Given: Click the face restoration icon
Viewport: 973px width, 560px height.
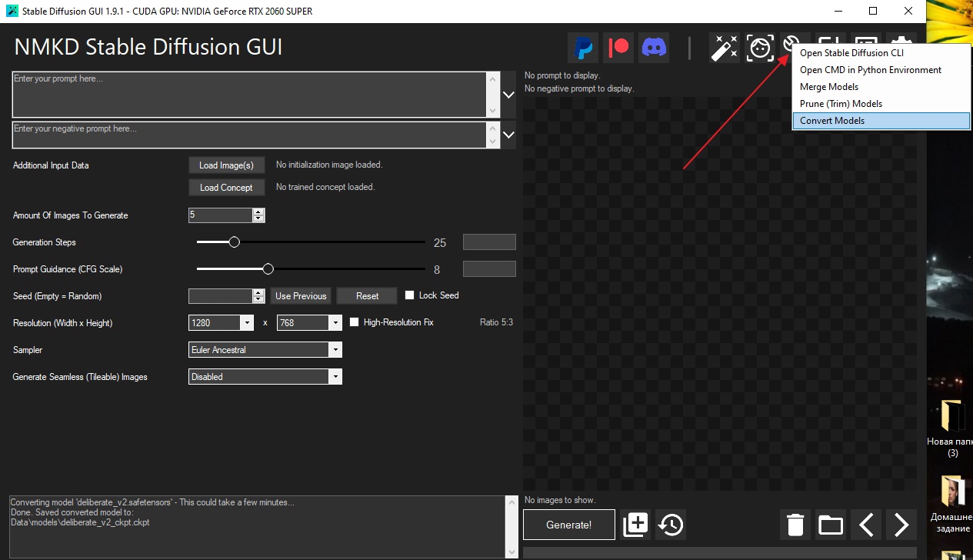Looking at the screenshot, I should click(761, 48).
